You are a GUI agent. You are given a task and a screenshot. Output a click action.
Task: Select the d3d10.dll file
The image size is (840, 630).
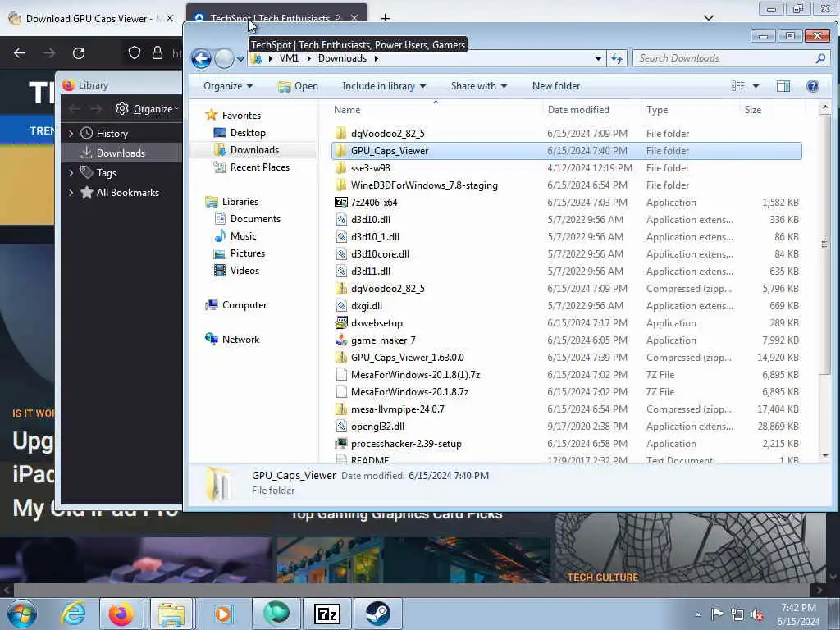click(x=370, y=220)
